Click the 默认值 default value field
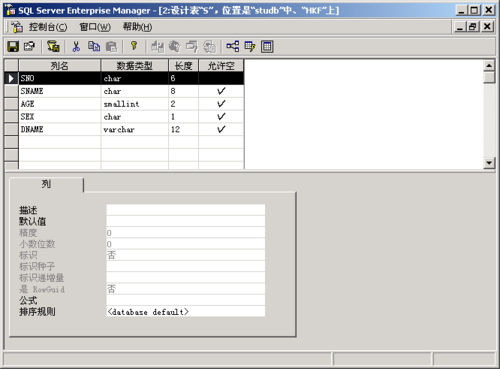 click(x=186, y=221)
